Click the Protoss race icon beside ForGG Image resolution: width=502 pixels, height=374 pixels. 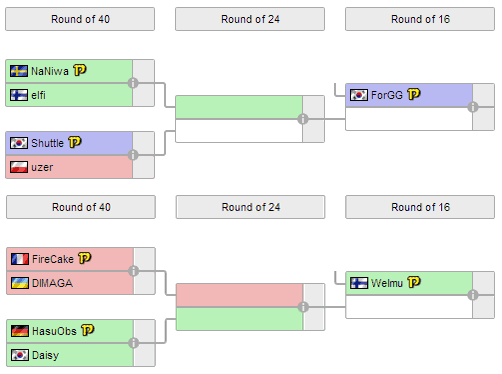[x=414, y=94]
